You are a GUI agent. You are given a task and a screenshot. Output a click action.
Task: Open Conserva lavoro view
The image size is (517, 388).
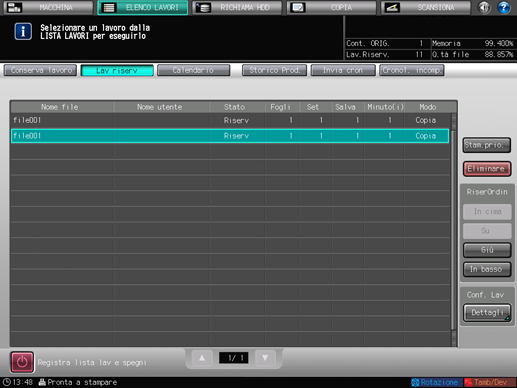click(40, 70)
